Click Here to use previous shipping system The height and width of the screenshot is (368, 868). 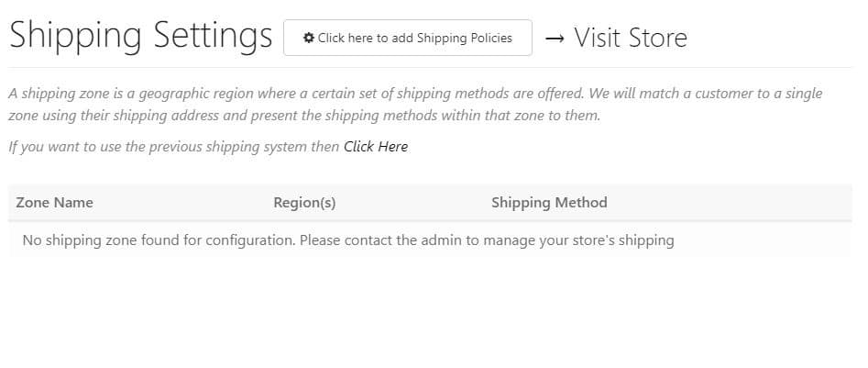click(x=376, y=146)
